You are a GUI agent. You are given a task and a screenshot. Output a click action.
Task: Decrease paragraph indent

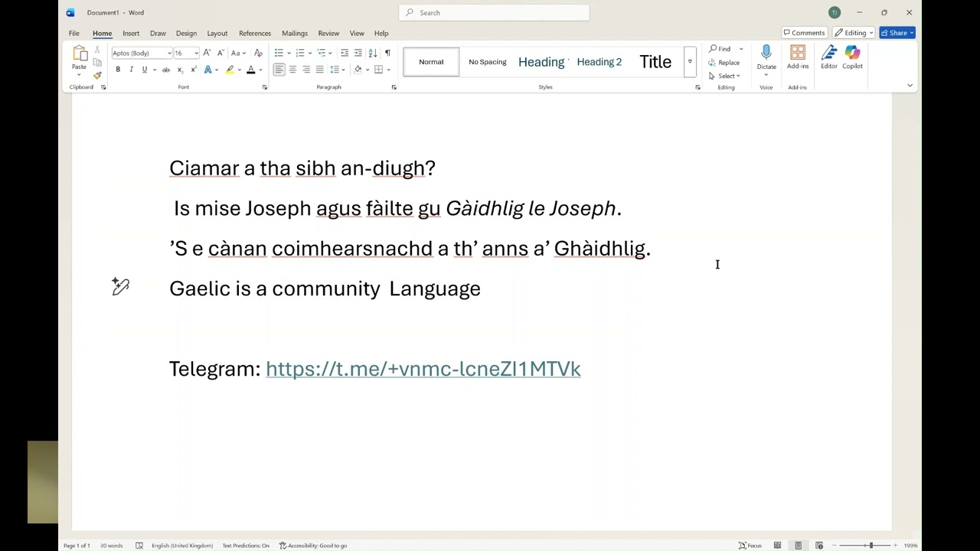point(345,53)
